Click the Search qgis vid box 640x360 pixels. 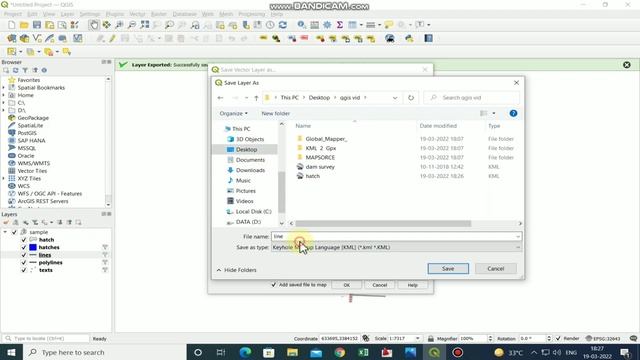pos(471,98)
